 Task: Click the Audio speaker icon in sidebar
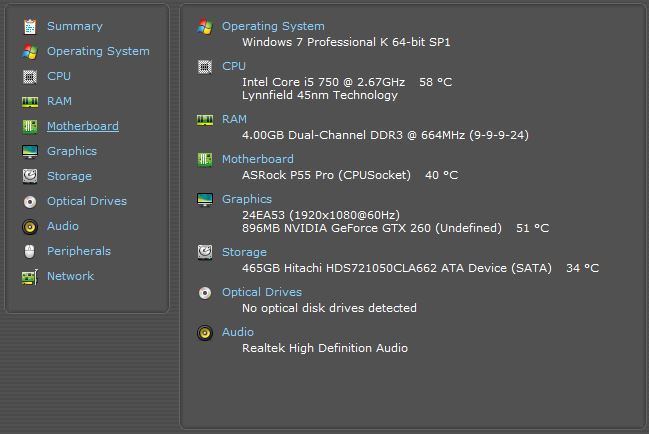(29, 226)
